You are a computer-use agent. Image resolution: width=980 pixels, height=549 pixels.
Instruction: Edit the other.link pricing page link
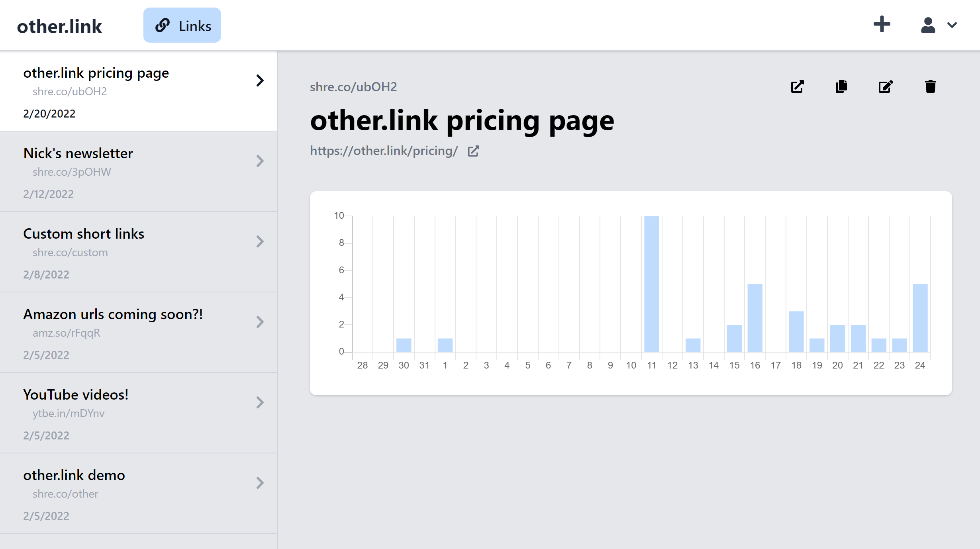886,86
